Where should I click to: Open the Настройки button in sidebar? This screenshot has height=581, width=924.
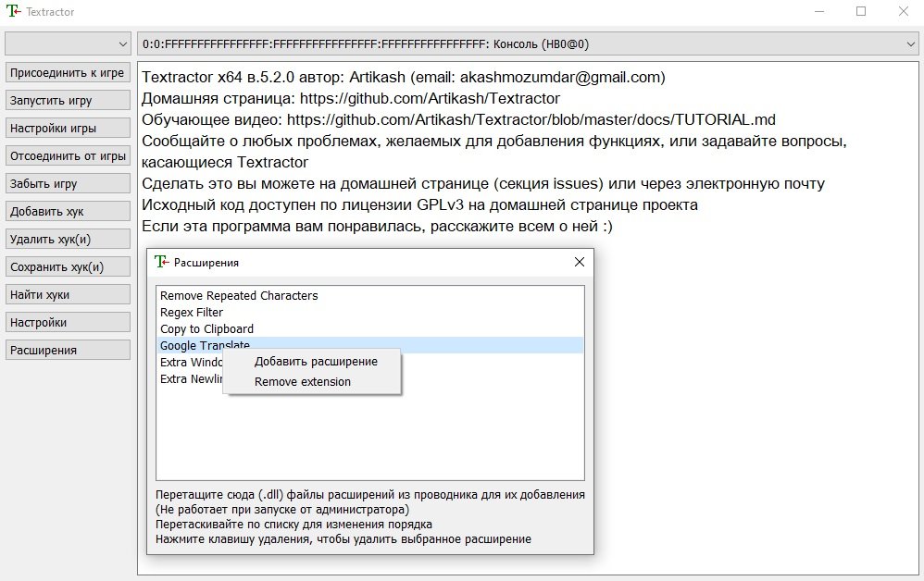(x=68, y=322)
